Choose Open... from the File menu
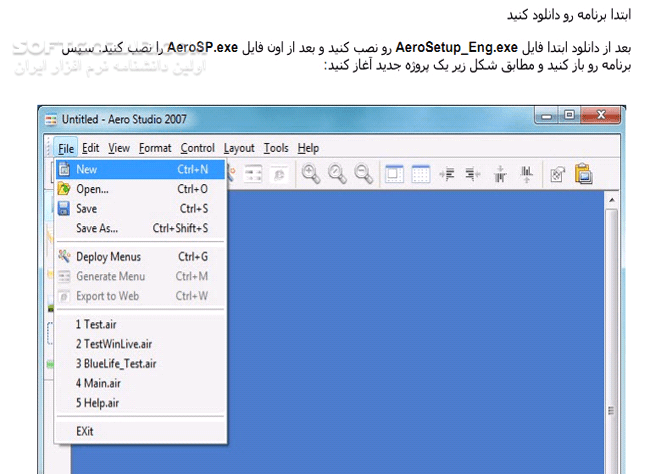Viewport: 650px width, 474px height. point(141,189)
